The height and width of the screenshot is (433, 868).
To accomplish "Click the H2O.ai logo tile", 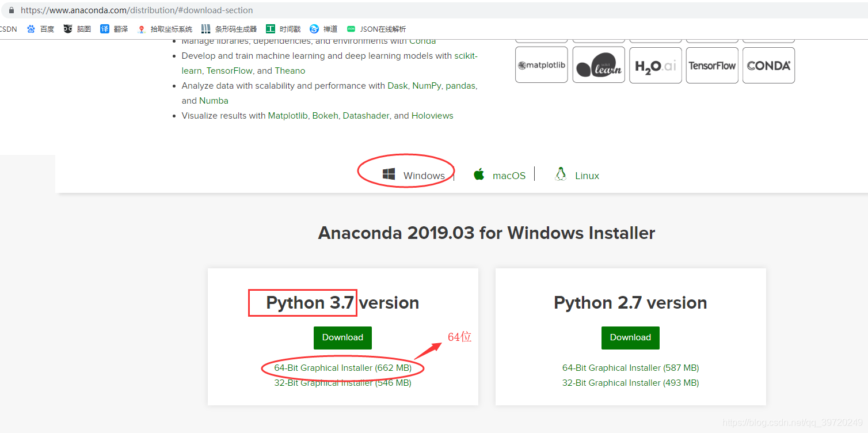I will coord(656,65).
